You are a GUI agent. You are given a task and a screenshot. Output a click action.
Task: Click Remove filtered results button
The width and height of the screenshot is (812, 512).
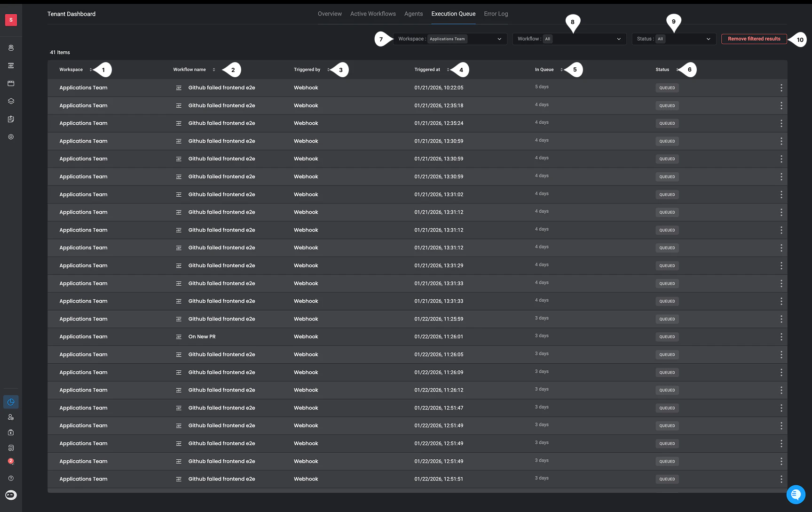coord(754,39)
